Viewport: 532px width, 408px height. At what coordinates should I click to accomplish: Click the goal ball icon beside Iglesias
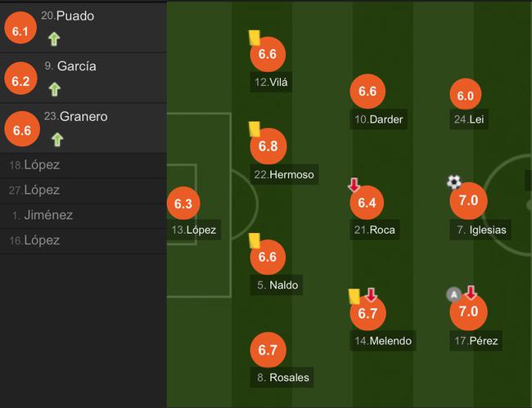coord(454,182)
